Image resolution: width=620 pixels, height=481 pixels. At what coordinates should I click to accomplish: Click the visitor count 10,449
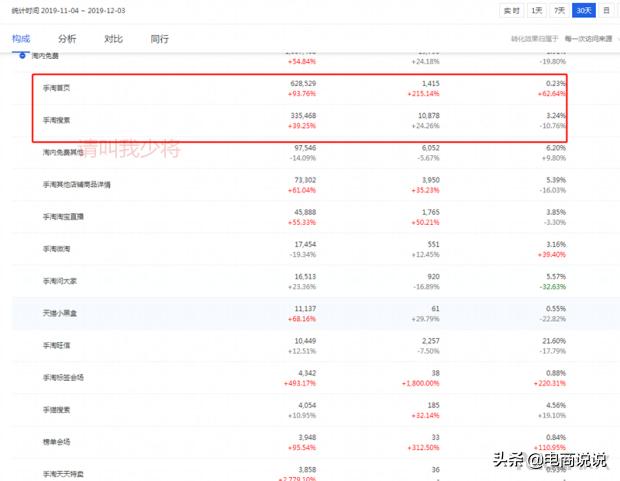[x=305, y=341]
